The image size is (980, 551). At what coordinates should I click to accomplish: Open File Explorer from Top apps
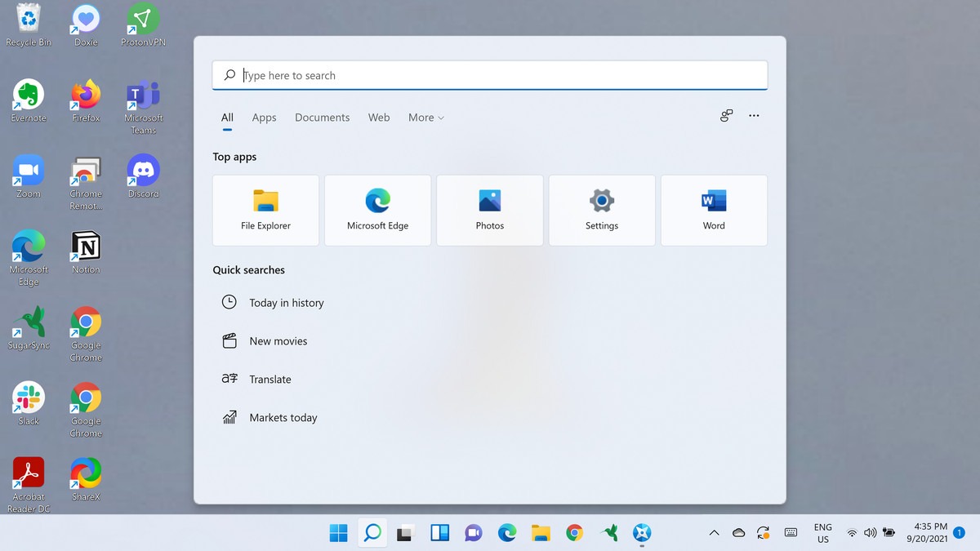265,210
